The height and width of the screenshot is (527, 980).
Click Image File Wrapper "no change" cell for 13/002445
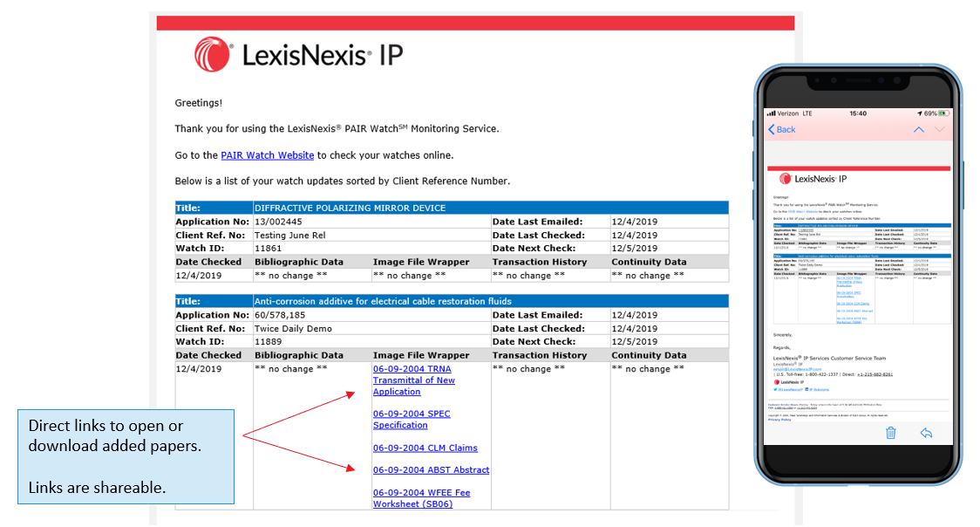click(x=410, y=275)
